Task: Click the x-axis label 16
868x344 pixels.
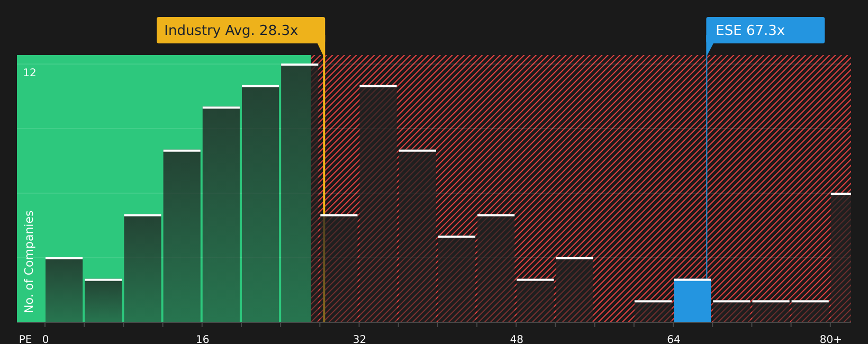Action: click(x=203, y=339)
